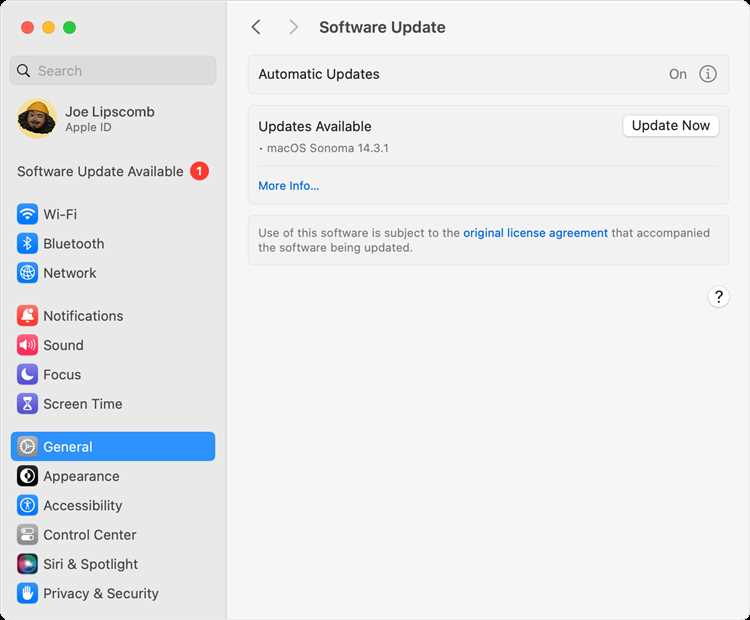The height and width of the screenshot is (620, 750).
Task: Click the General gear icon
Action: click(x=27, y=446)
